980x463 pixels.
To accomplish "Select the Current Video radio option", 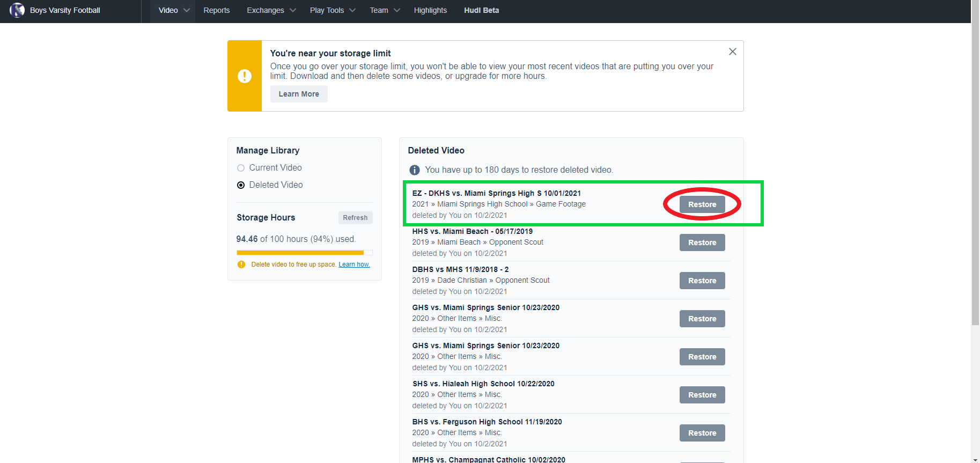I will (x=241, y=168).
